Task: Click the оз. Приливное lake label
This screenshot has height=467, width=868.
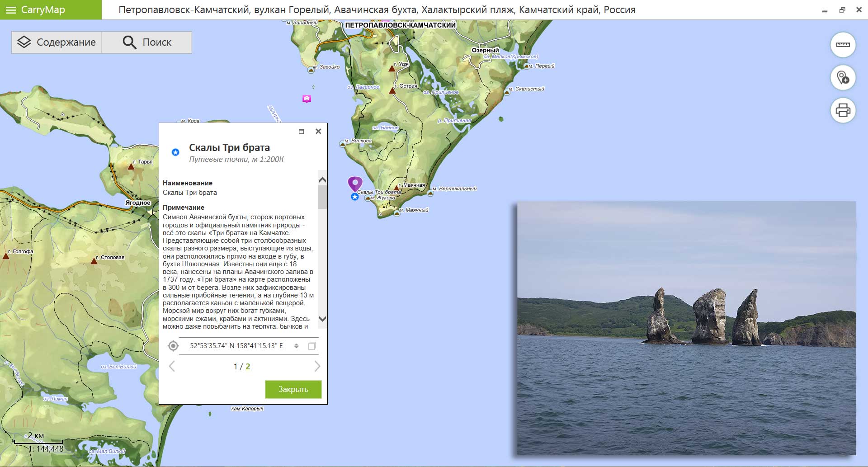Action: (x=441, y=92)
